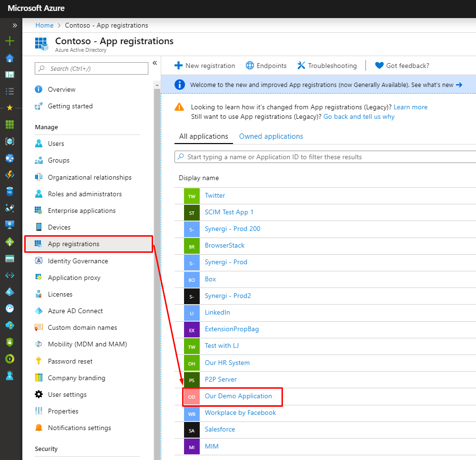Click Go back and tell us why
This screenshot has height=460, width=476.
pyautogui.click(x=359, y=116)
